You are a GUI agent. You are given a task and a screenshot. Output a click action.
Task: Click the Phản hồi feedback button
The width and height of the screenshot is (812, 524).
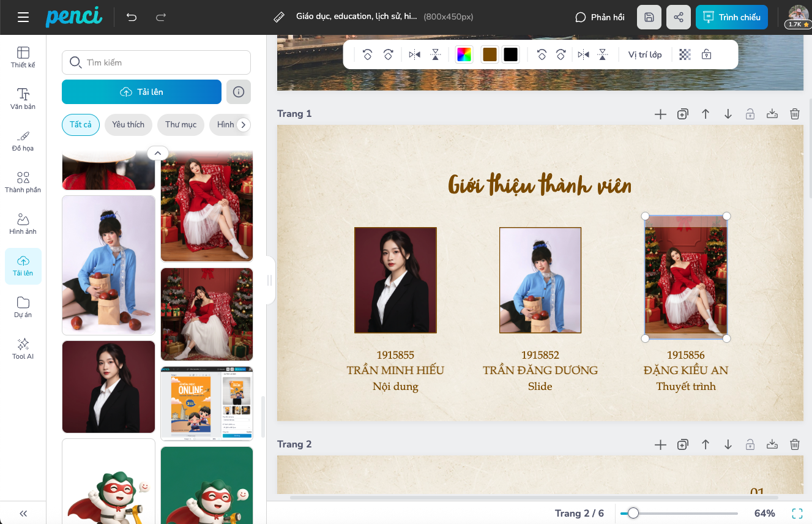pyautogui.click(x=600, y=17)
